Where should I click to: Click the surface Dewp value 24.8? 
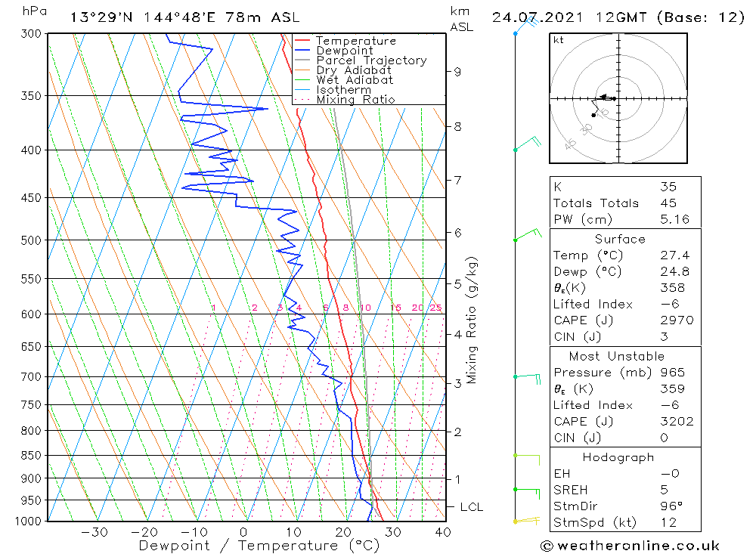pos(674,271)
